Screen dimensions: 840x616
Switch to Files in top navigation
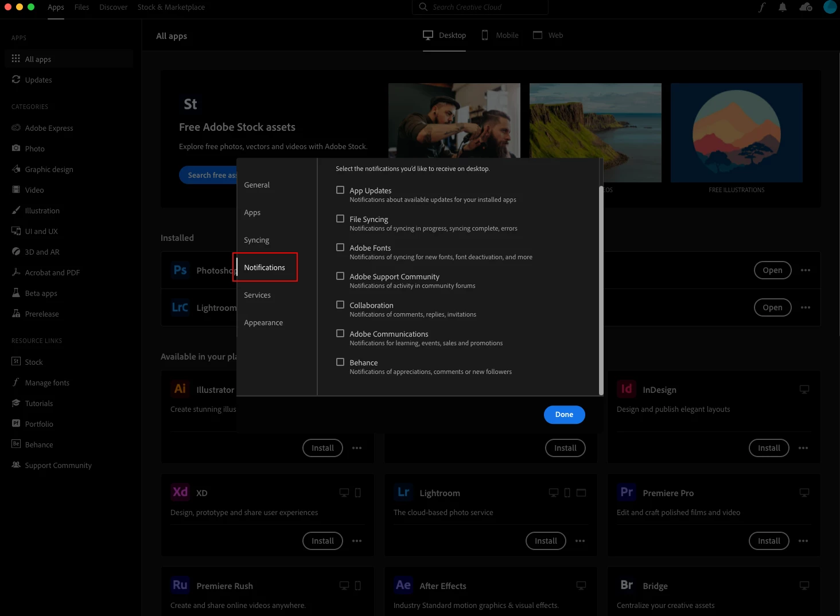tap(81, 7)
